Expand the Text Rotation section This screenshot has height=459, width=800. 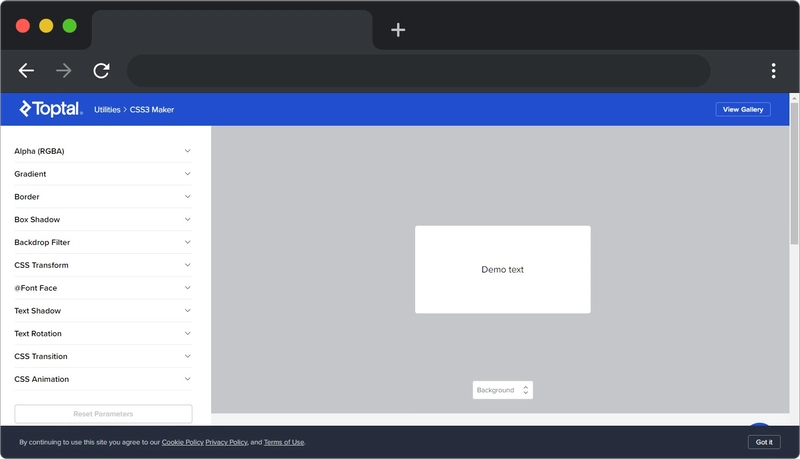point(103,334)
